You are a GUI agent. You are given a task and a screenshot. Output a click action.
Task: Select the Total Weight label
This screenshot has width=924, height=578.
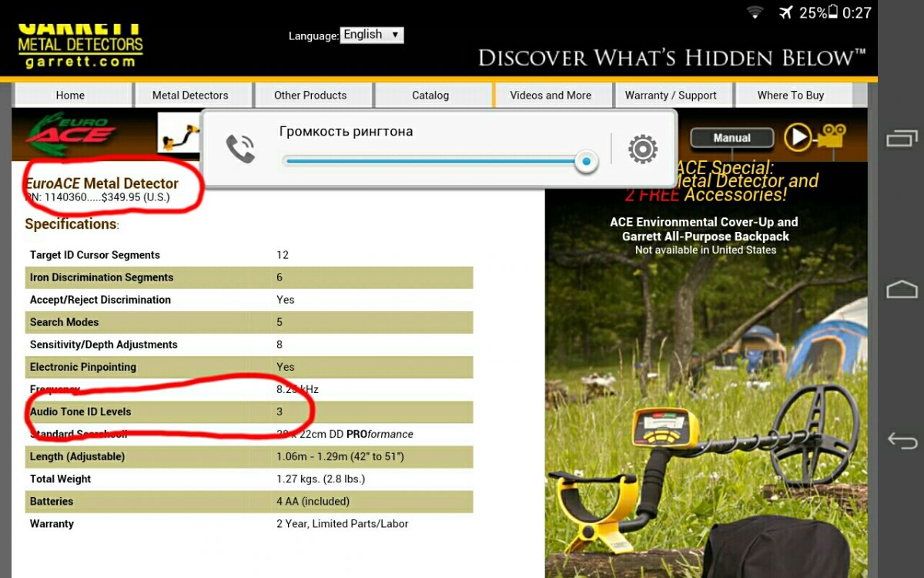pyautogui.click(x=60, y=479)
